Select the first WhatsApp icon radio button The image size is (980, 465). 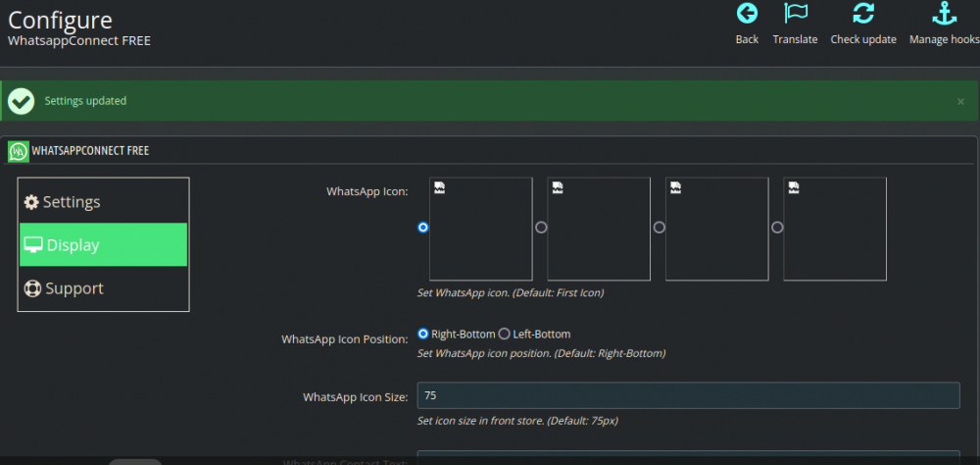pyautogui.click(x=423, y=228)
